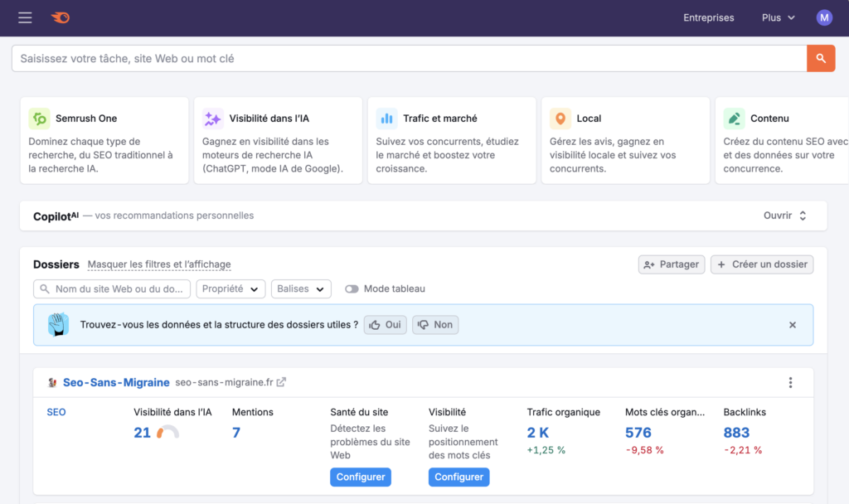Click the -9,58 % keywords change
Screen dimensions: 849x504
pos(644,450)
